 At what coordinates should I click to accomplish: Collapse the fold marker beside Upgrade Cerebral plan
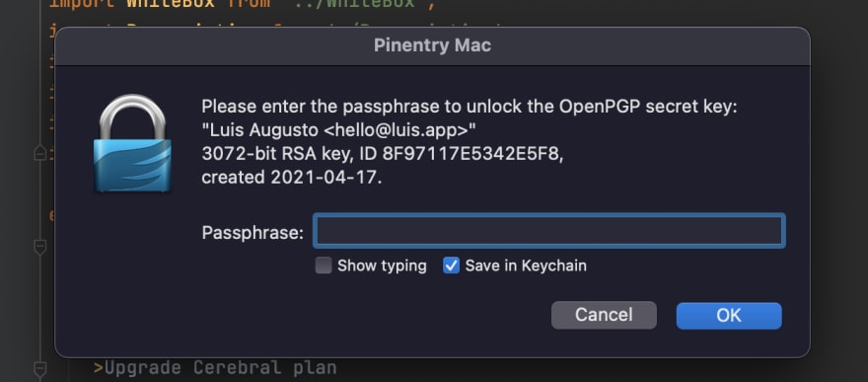click(39, 369)
